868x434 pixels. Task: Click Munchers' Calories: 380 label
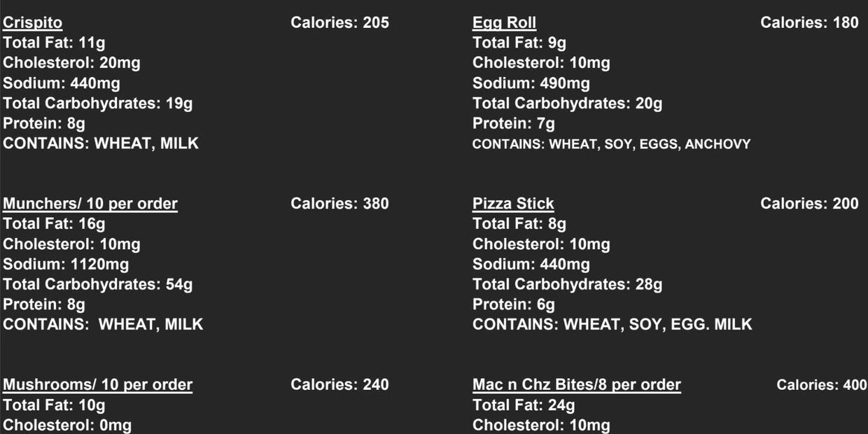(339, 204)
